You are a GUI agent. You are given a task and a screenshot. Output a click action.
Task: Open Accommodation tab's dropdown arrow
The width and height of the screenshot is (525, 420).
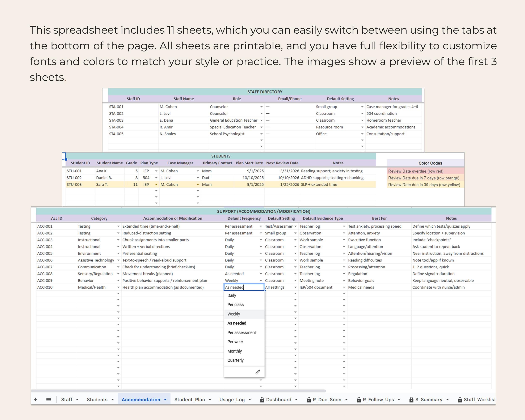(x=165, y=400)
